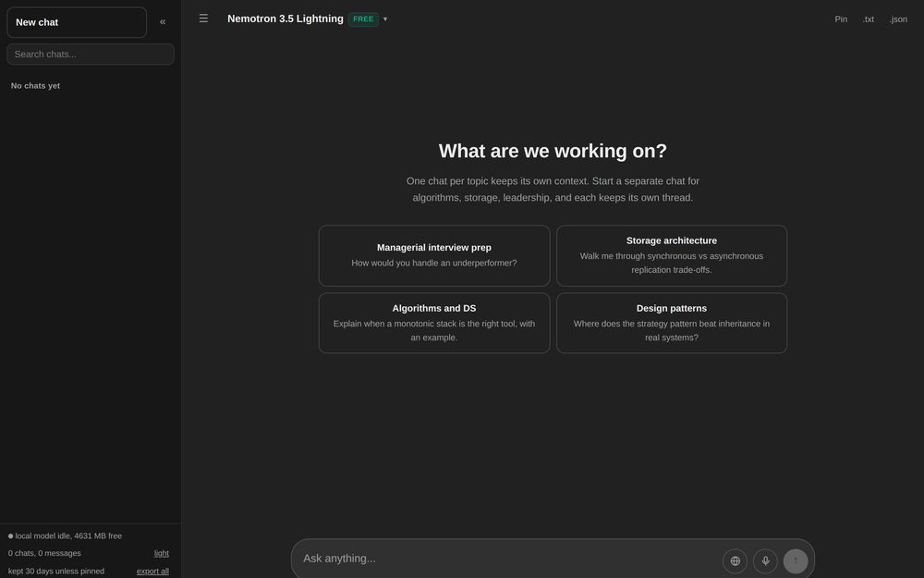Start voice input with the microphone icon
This screenshot has width=924, height=578.
(765, 561)
